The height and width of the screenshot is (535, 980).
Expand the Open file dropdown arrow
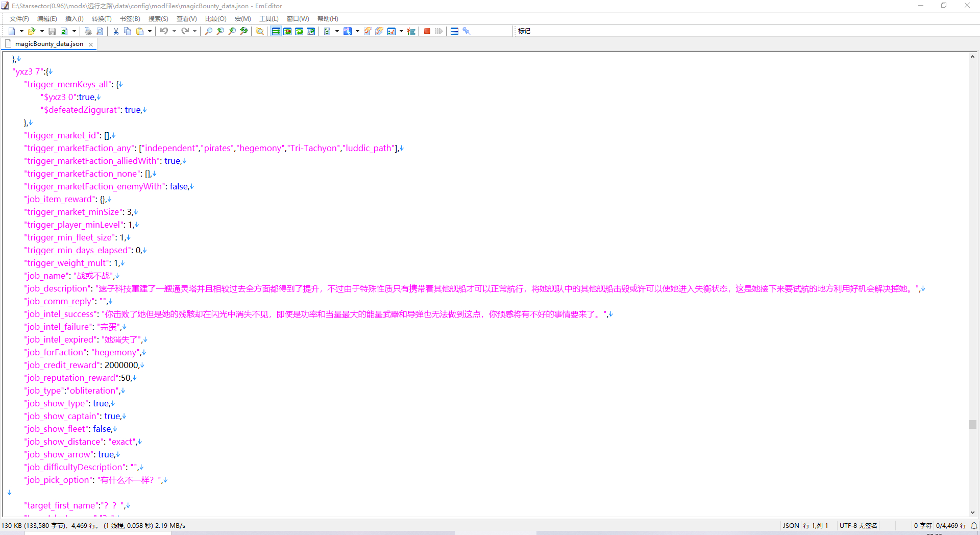pyautogui.click(x=42, y=31)
